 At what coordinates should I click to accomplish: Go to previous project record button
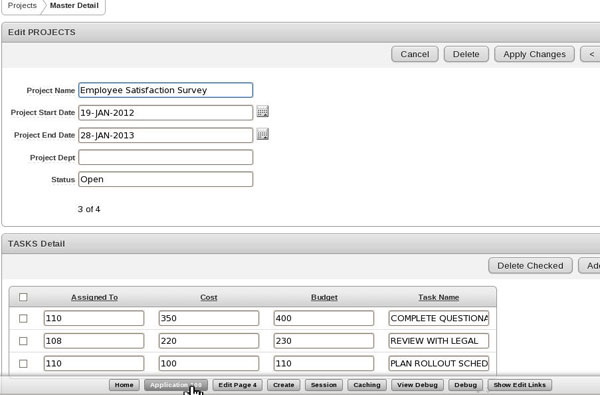point(591,54)
